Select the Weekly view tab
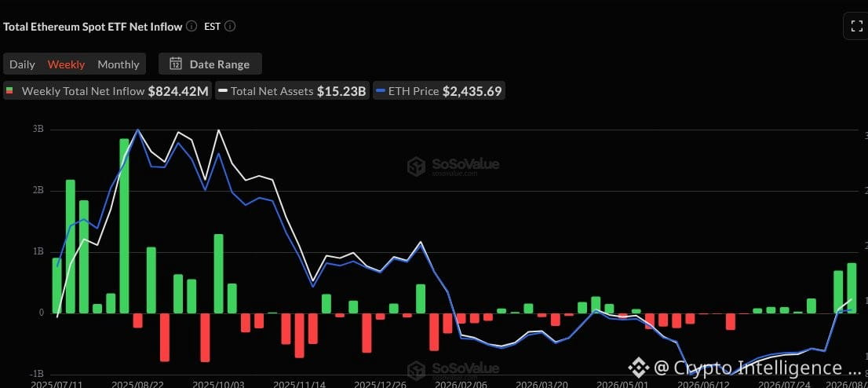The image size is (868, 388). point(67,64)
